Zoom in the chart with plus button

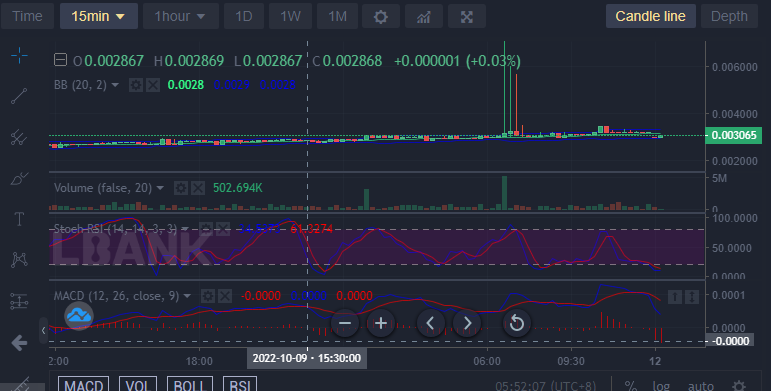381,323
